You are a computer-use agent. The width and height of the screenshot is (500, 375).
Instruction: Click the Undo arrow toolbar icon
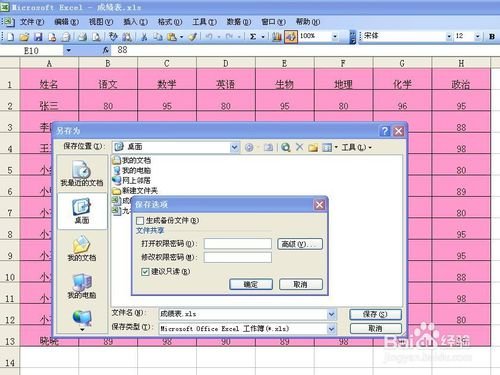(x=209, y=37)
